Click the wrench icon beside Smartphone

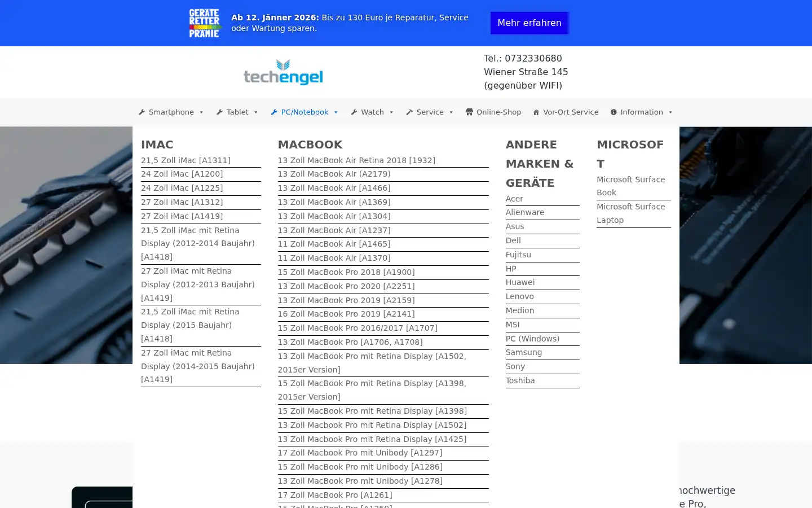[x=142, y=112]
